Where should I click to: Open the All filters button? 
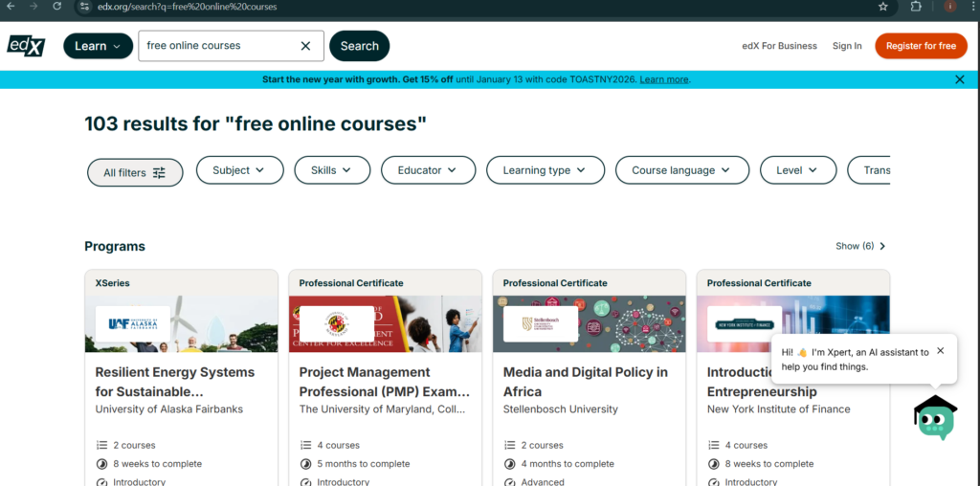135,172
